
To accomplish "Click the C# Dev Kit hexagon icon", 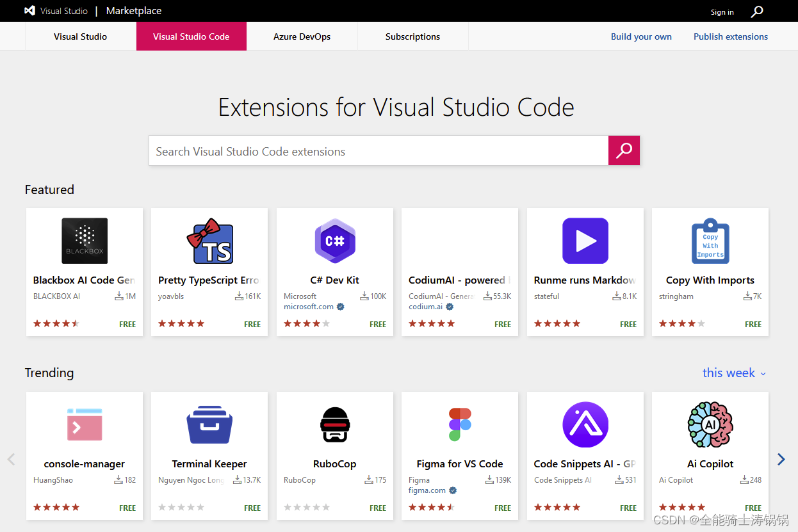I will click(x=334, y=241).
